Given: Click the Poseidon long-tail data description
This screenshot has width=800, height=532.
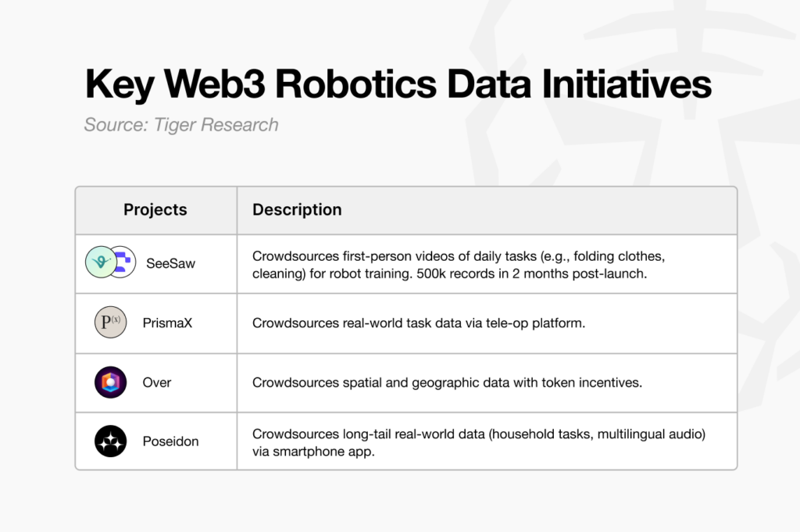Looking at the screenshot, I should click(479, 442).
